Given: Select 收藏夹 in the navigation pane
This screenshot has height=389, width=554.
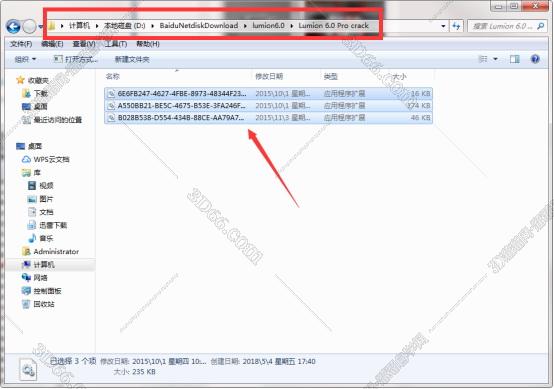Looking at the screenshot, I should click(38, 81).
